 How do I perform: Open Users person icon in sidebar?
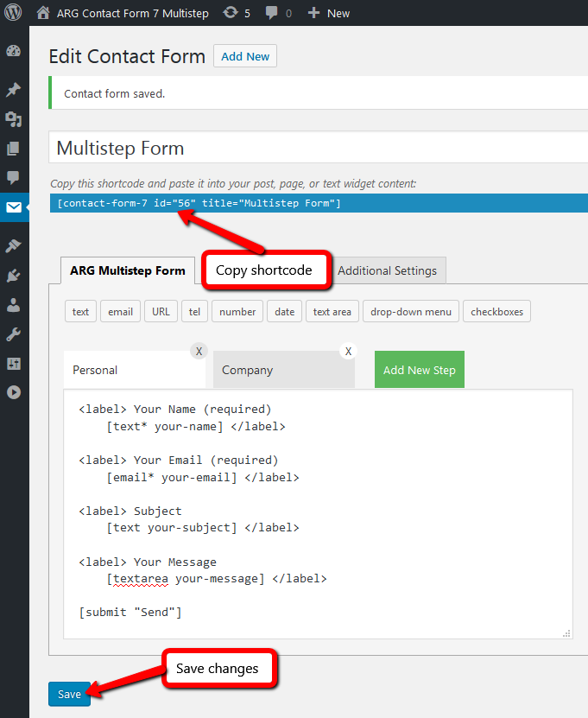pos(14,305)
